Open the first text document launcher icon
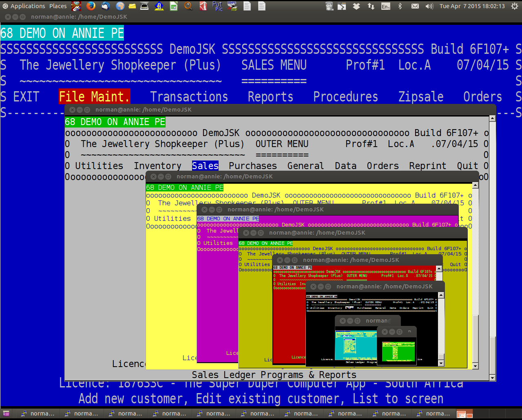This screenshot has width=522, height=420. point(247,6)
